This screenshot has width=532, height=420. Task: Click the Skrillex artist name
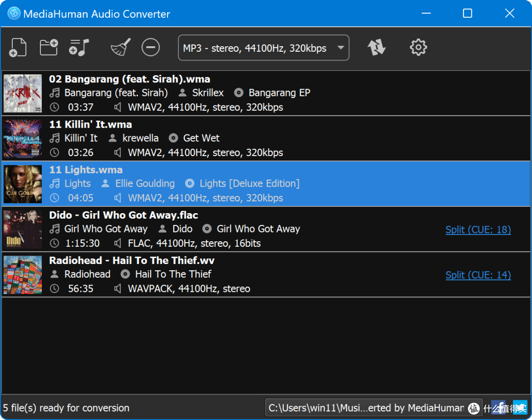208,93
